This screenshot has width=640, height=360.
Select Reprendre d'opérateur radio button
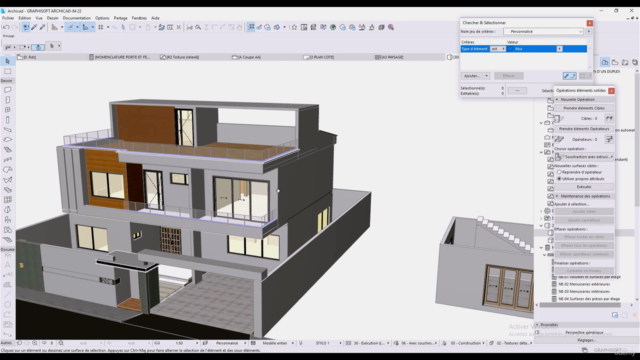[559, 172]
